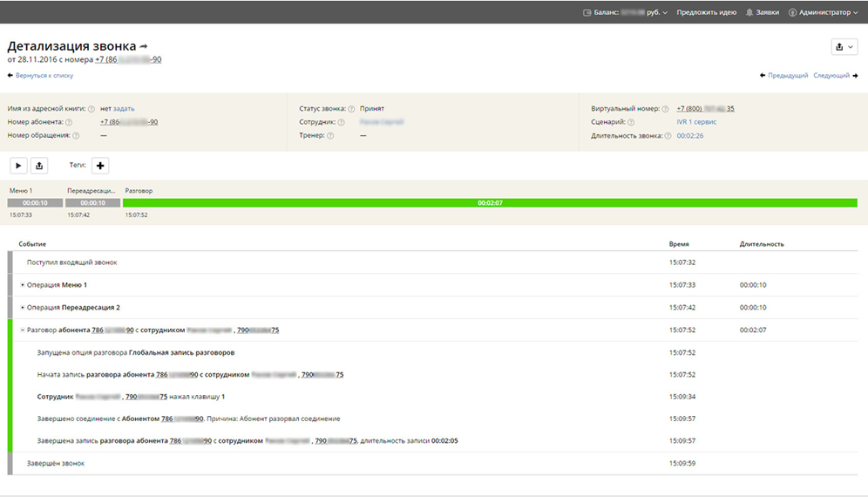Click help icon next to Длительность звонка
Screen dimensions: 868x497
668,136
